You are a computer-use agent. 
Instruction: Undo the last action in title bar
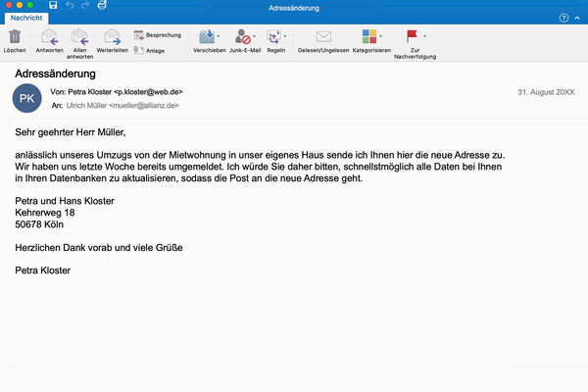(70, 5)
